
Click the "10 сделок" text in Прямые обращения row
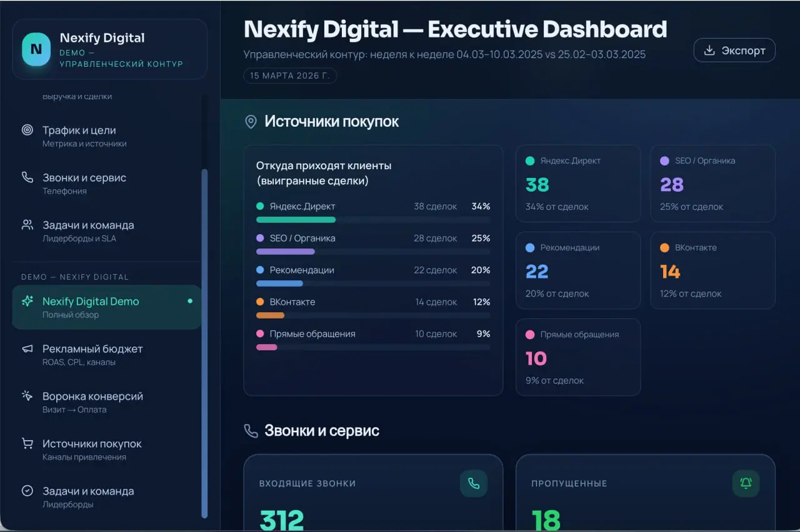436,333
